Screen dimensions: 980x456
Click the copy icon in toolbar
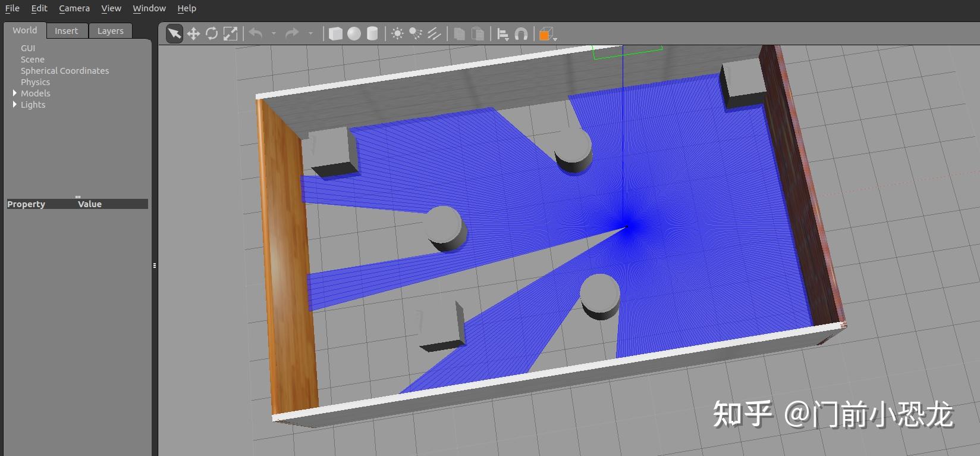(459, 34)
